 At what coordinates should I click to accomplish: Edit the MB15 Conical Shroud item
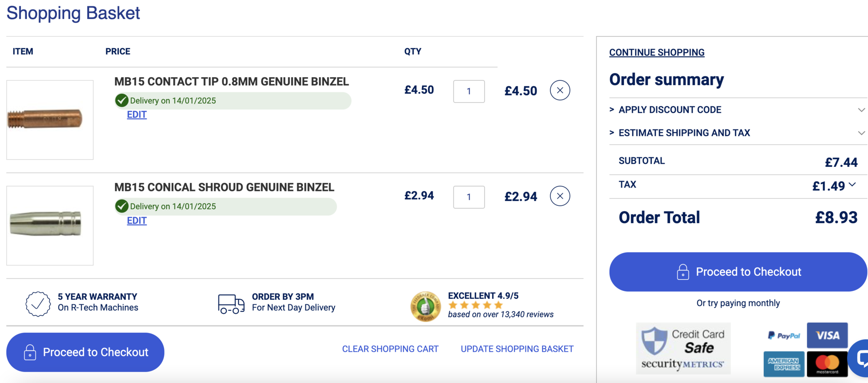point(137,221)
